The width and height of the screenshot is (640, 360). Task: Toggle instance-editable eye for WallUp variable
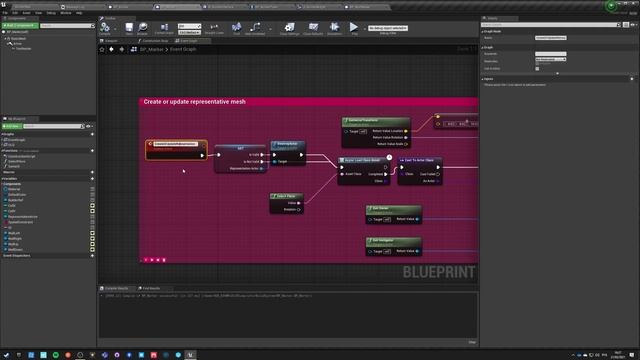pos(92,244)
